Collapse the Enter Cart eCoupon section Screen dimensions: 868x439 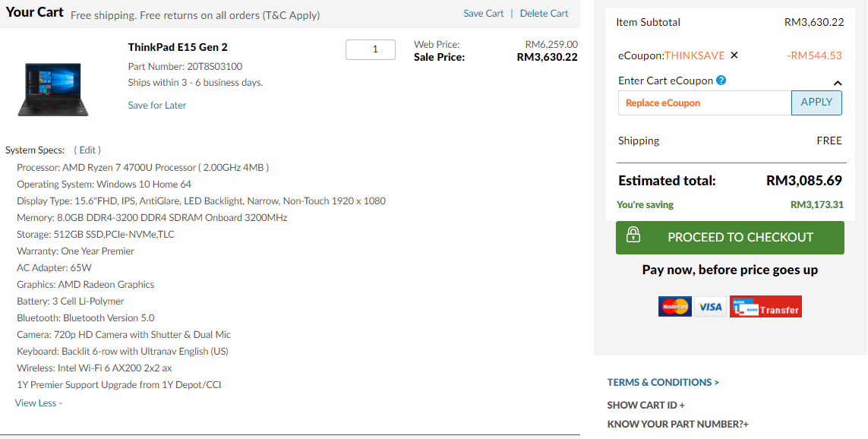tap(838, 83)
